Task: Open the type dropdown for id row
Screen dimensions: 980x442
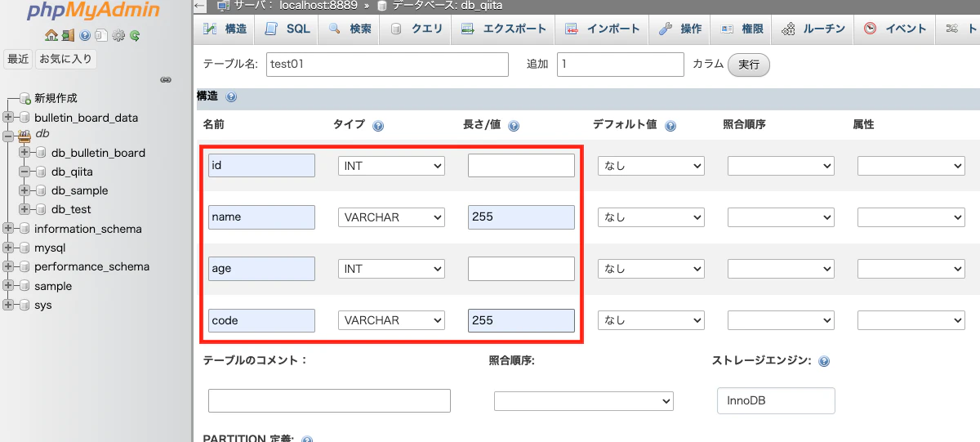Action: point(391,166)
